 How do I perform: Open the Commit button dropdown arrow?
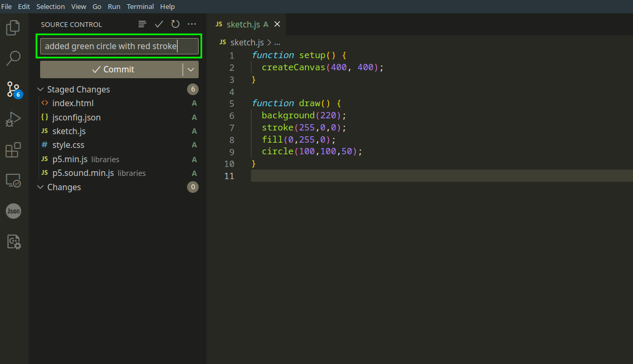tap(191, 69)
